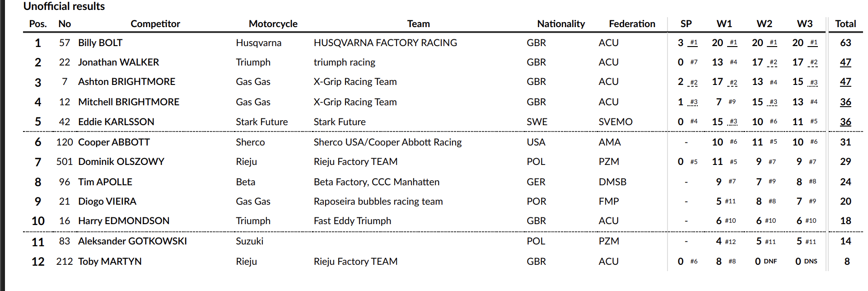Select Jonathan WALKER's name

(118, 62)
